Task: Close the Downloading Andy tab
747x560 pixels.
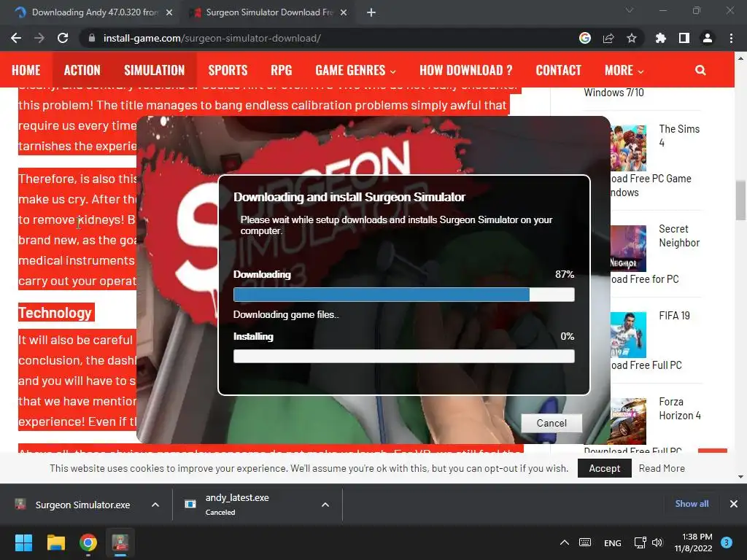Action: [169, 12]
